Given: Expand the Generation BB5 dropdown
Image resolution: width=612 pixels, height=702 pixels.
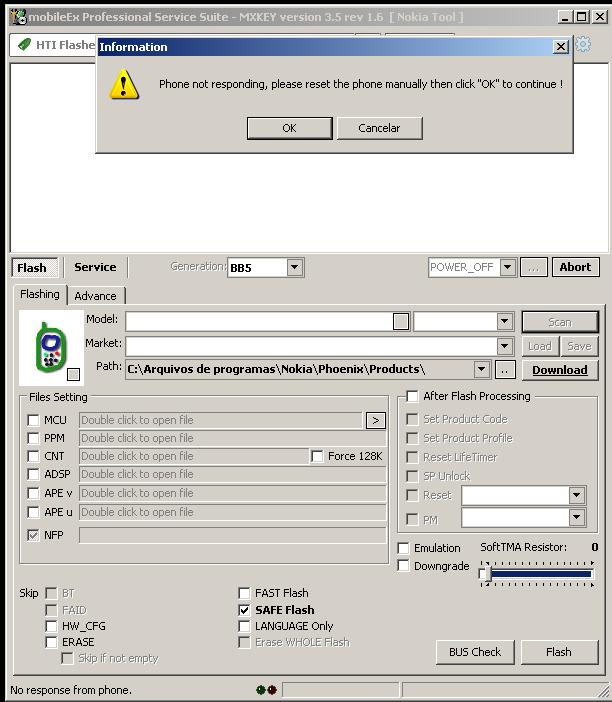Looking at the screenshot, I should (295, 267).
